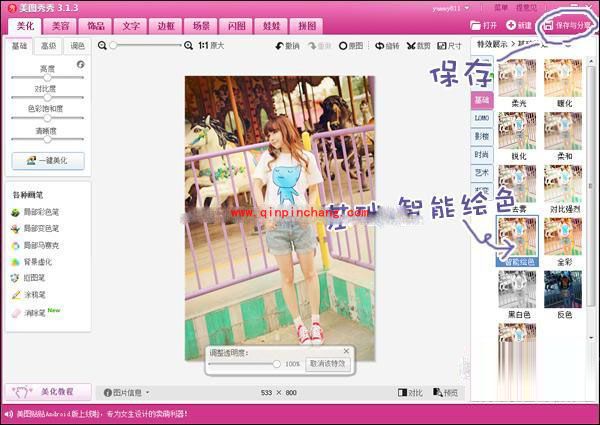The width and height of the screenshot is (600, 425).
Task: Click the 亮度 brightness slider
Action: pyautogui.click(x=48, y=77)
